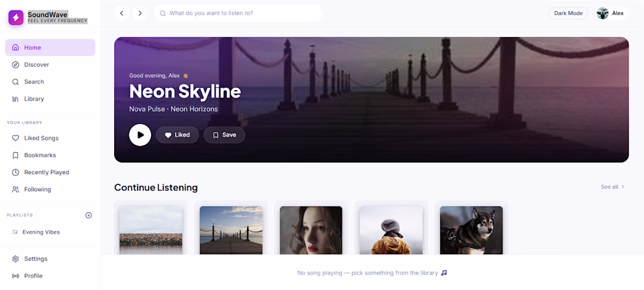Open Settings page
The image size is (644, 290).
(50, 259)
